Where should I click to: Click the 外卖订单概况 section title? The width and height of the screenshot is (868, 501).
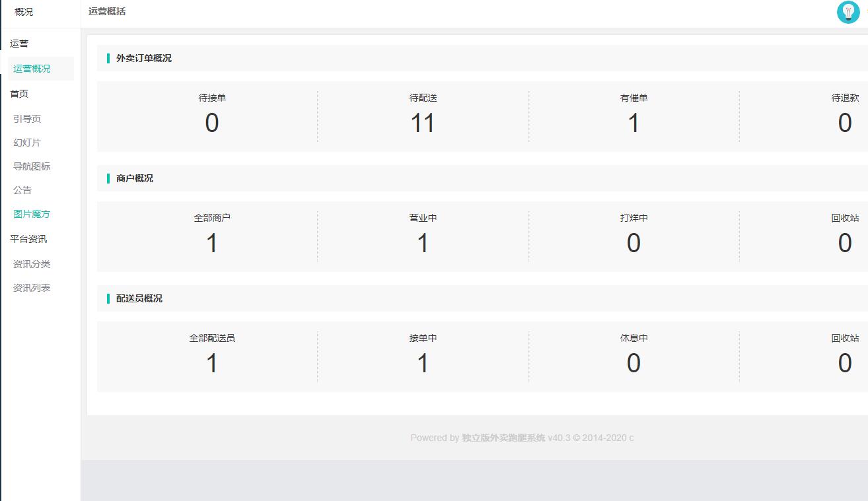coord(144,58)
